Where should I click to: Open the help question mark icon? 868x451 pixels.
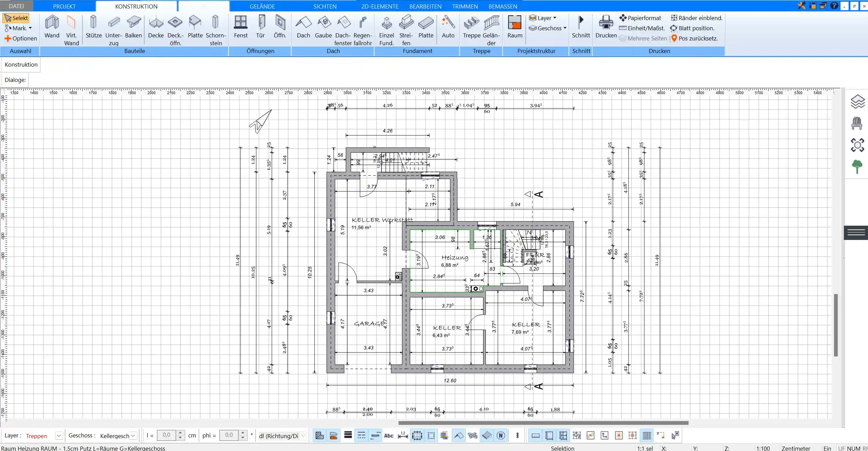coord(834,5)
